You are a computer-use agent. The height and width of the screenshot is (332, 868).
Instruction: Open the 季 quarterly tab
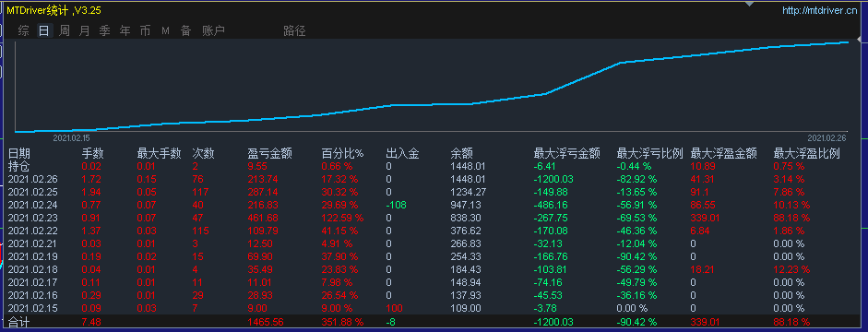pos(104,31)
